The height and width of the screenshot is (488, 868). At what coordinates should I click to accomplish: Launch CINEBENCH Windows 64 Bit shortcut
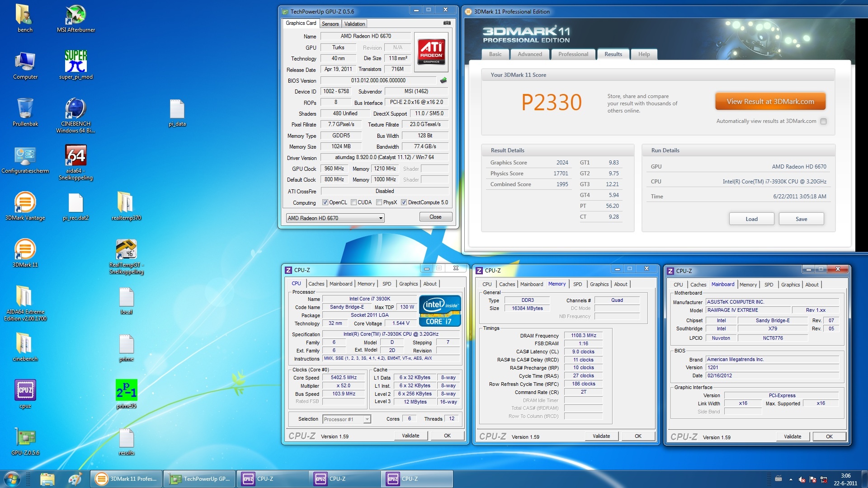pyautogui.click(x=75, y=115)
